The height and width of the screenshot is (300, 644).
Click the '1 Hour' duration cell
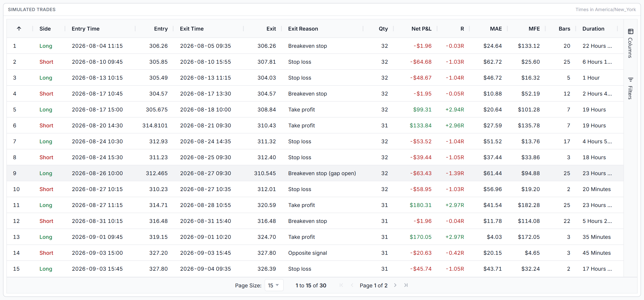pyautogui.click(x=591, y=78)
